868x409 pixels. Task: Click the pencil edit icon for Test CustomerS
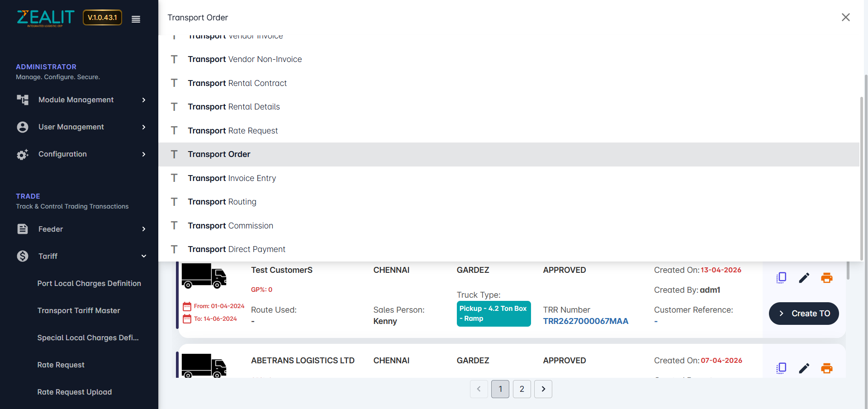pos(804,278)
